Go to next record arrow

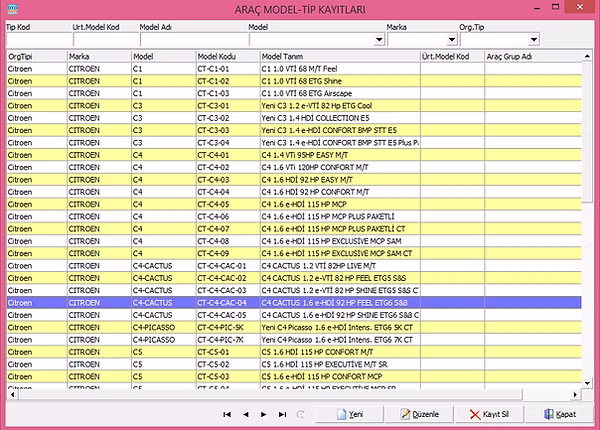click(x=264, y=414)
